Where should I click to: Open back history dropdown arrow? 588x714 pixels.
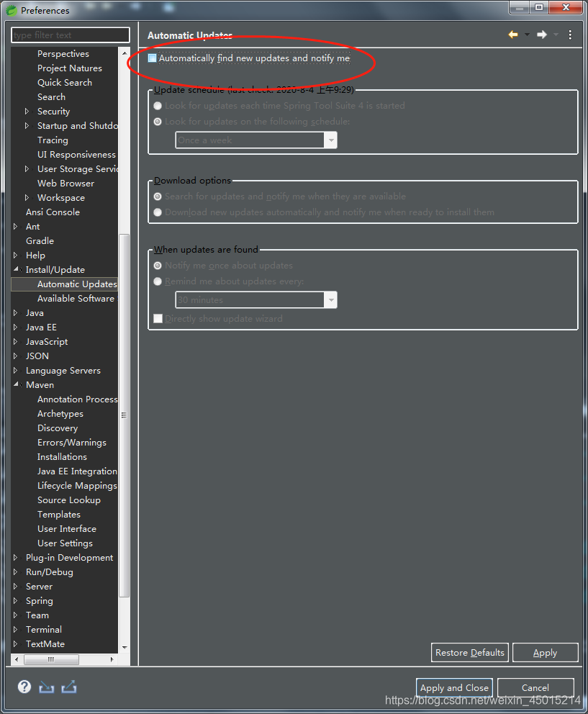point(527,35)
